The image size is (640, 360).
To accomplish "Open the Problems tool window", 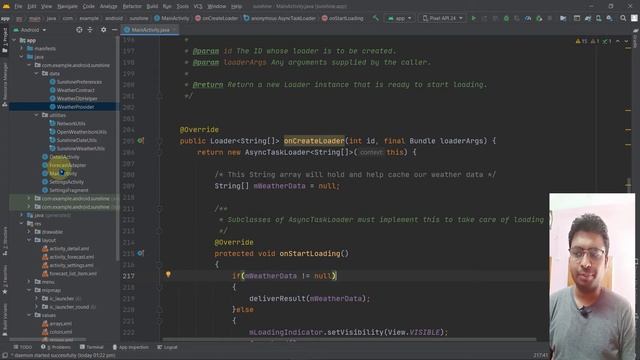I will pyautogui.click(x=56, y=347).
